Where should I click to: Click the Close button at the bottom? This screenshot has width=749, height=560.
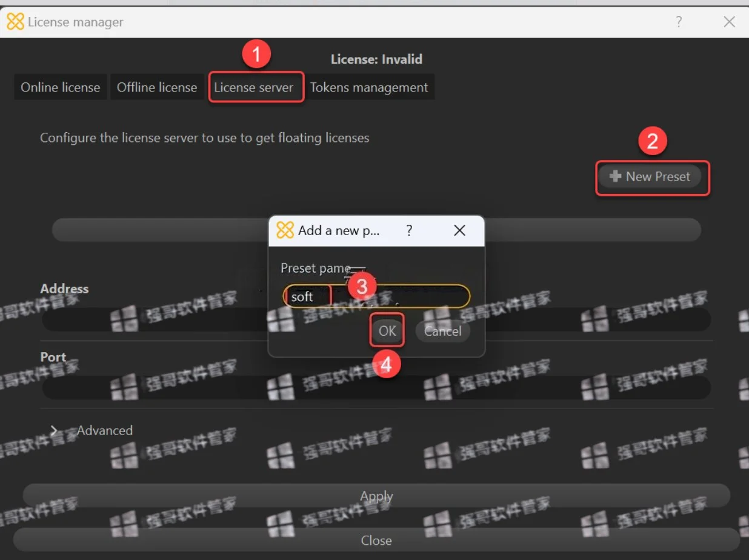tap(376, 540)
